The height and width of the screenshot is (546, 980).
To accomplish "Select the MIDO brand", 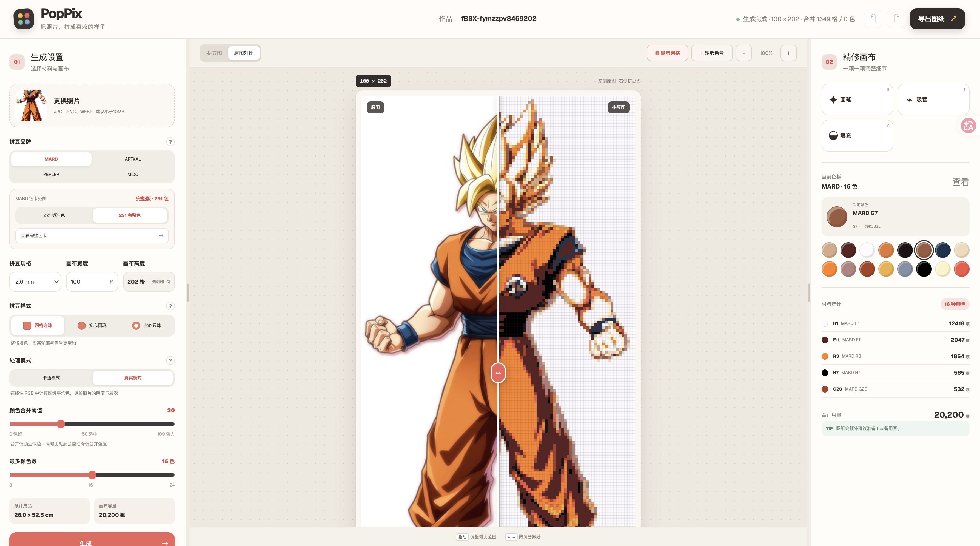I will point(133,174).
